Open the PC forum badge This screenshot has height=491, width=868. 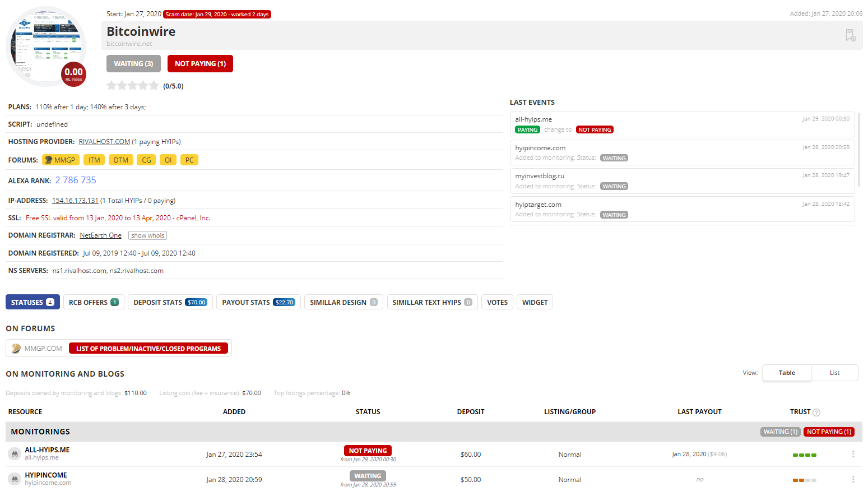point(189,160)
